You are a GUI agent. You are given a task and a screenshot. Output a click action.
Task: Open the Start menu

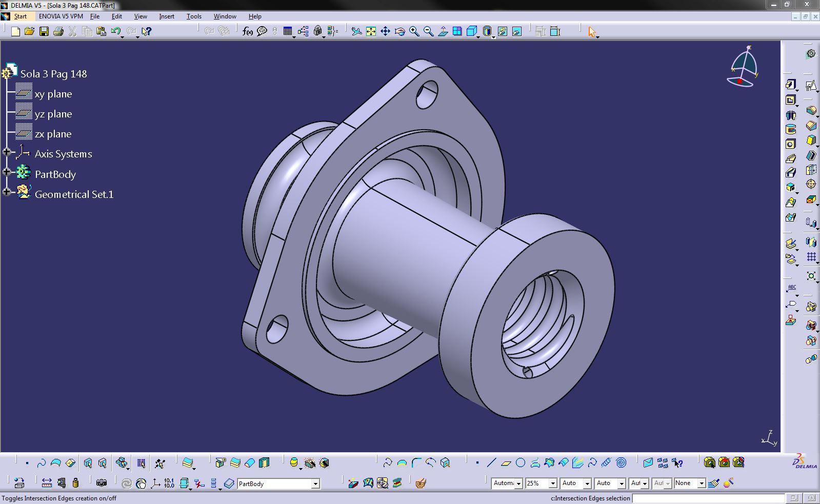tap(20, 16)
